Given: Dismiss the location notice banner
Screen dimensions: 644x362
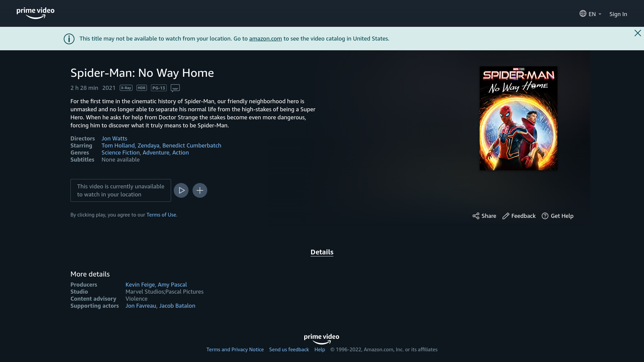Looking at the screenshot, I should pos(638,33).
